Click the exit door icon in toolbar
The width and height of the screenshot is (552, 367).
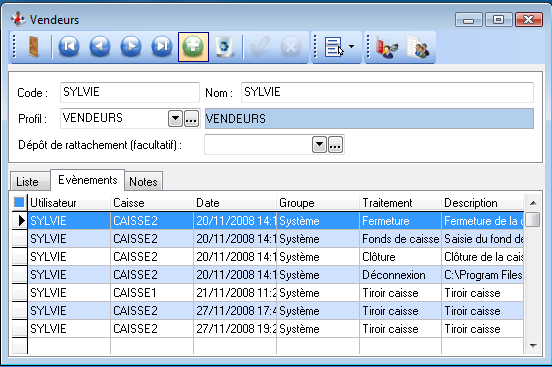pyautogui.click(x=33, y=46)
